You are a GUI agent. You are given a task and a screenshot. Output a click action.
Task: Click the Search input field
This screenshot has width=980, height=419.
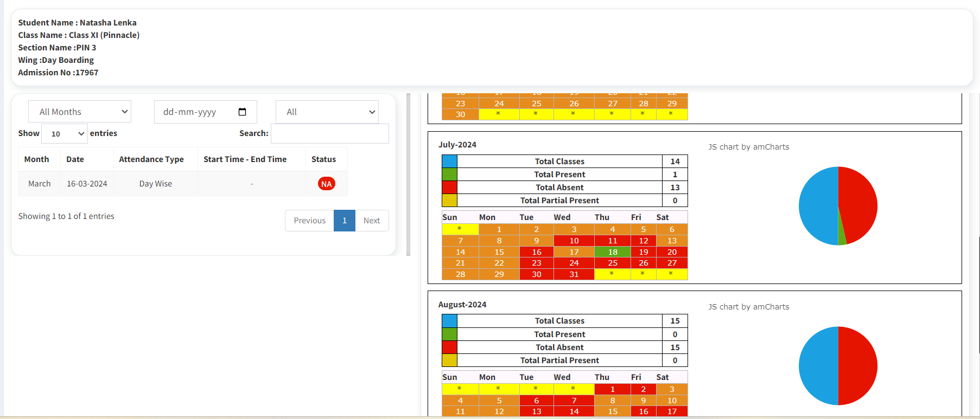(329, 133)
